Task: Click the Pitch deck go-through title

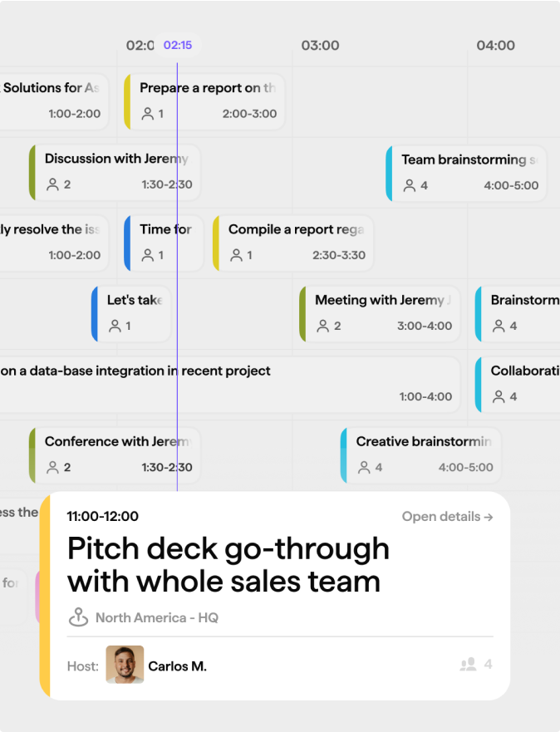Action: (228, 565)
